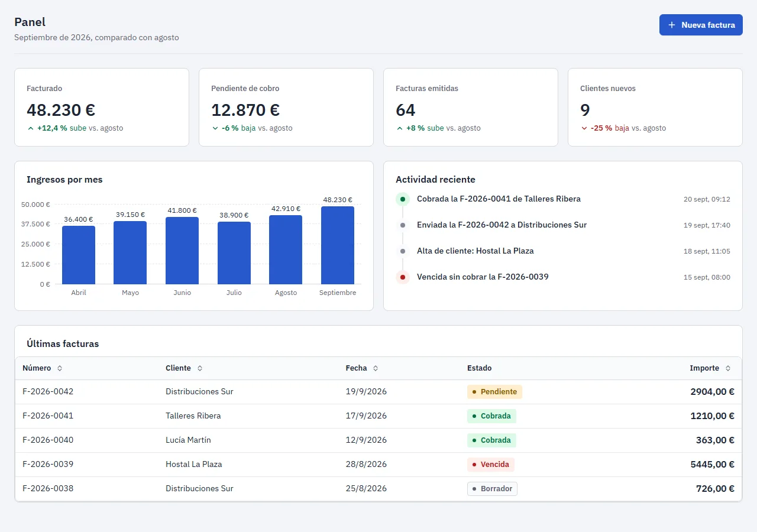The height and width of the screenshot is (532, 757).
Task: Open invoice number F-2026-0041 in the table
Action: [x=48, y=416]
